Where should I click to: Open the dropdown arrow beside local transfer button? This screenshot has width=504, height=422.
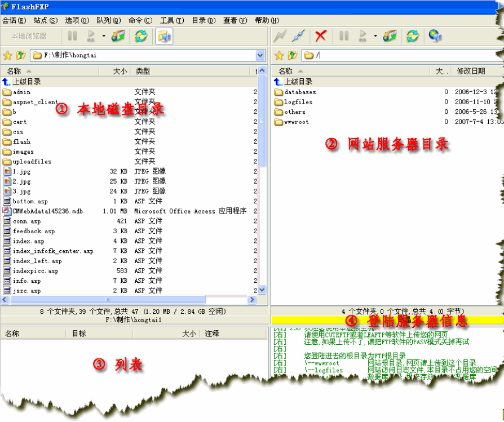(104, 37)
